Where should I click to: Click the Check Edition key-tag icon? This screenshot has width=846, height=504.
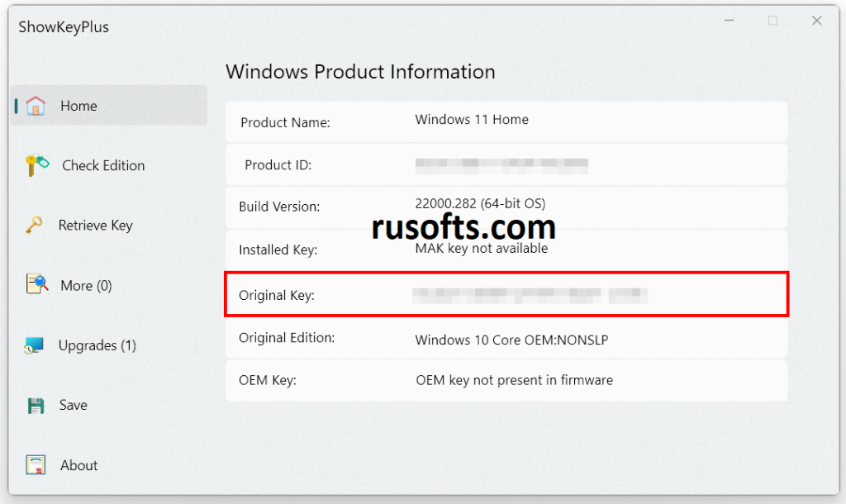click(37, 165)
